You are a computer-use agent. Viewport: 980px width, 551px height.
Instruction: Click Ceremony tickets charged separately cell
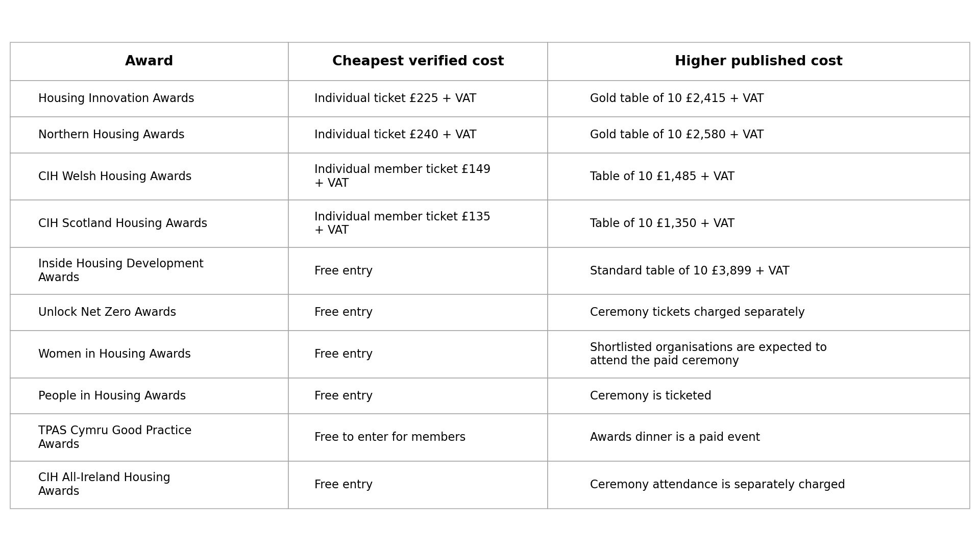758,312
